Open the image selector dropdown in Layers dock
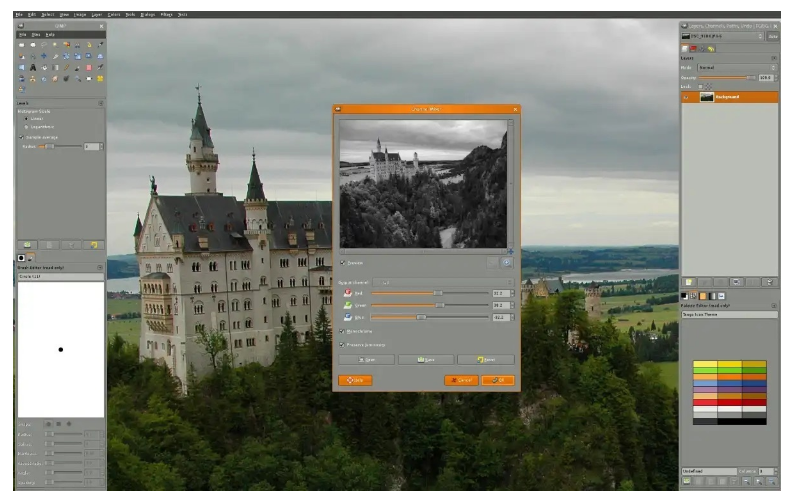803x500 pixels. [722, 36]
